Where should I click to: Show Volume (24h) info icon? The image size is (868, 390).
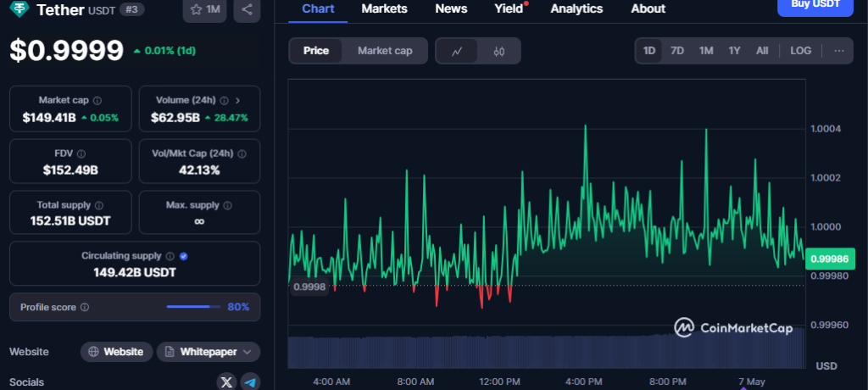coord(224,101)
